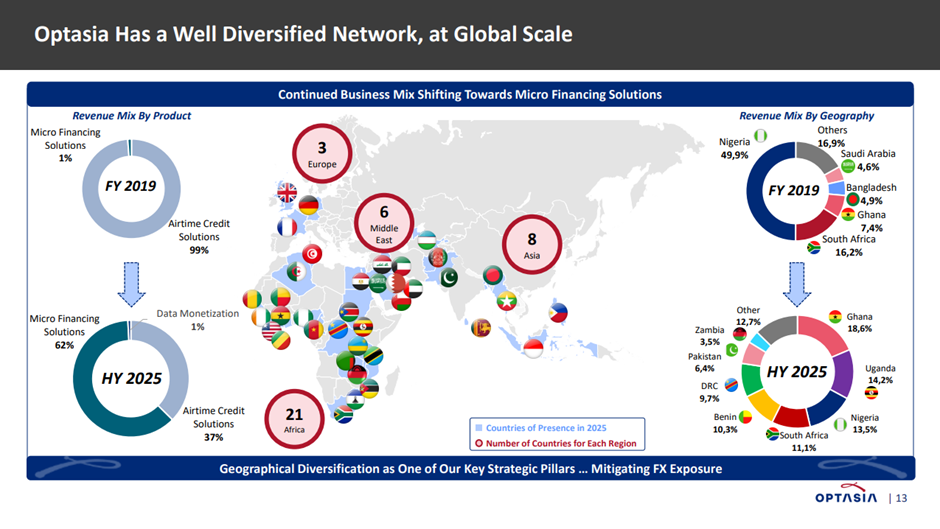The height and width of the screenshot is (529, 940).
Task: Click the Pakistan icon in HY 2025 chart
Action: (731, 351)
